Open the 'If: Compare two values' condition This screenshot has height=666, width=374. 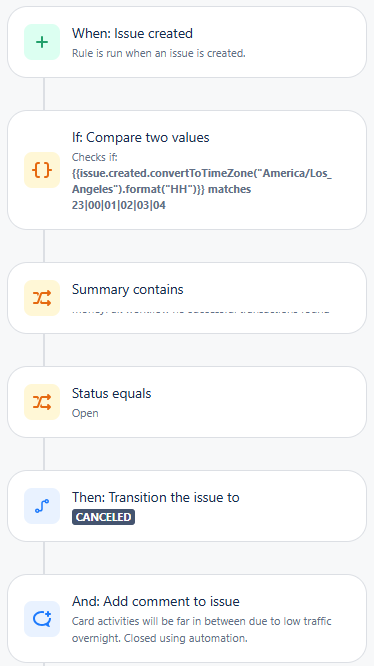tap(187, 170)
